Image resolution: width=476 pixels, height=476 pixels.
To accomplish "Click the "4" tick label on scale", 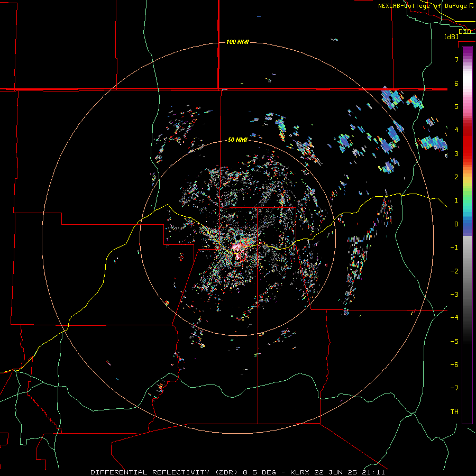I will click(456, 130).
